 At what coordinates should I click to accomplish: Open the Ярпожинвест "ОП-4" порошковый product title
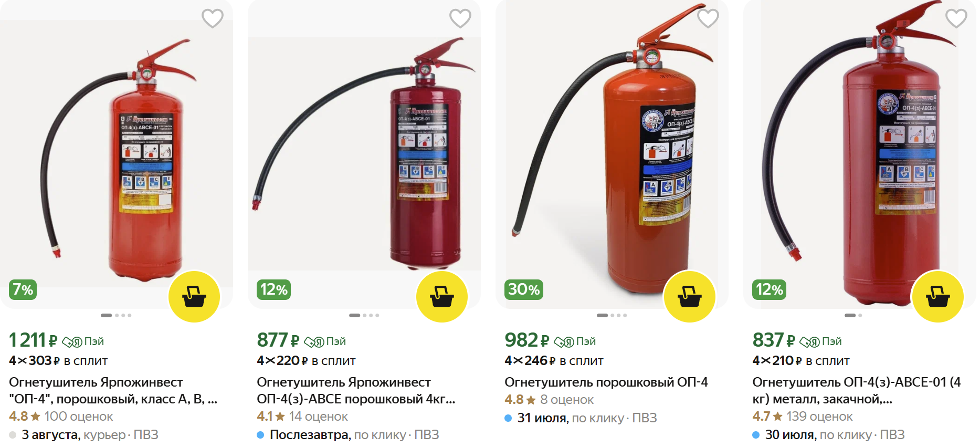tap(113, 391)
